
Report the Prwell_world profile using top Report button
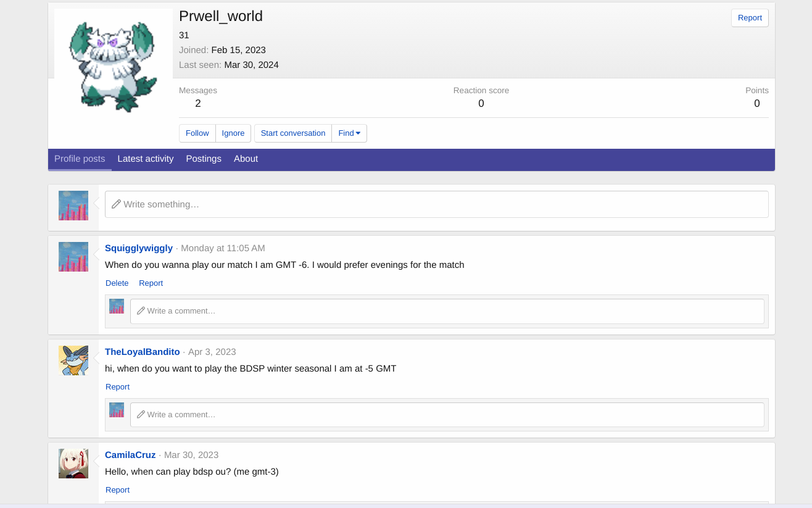coord(750,18)
